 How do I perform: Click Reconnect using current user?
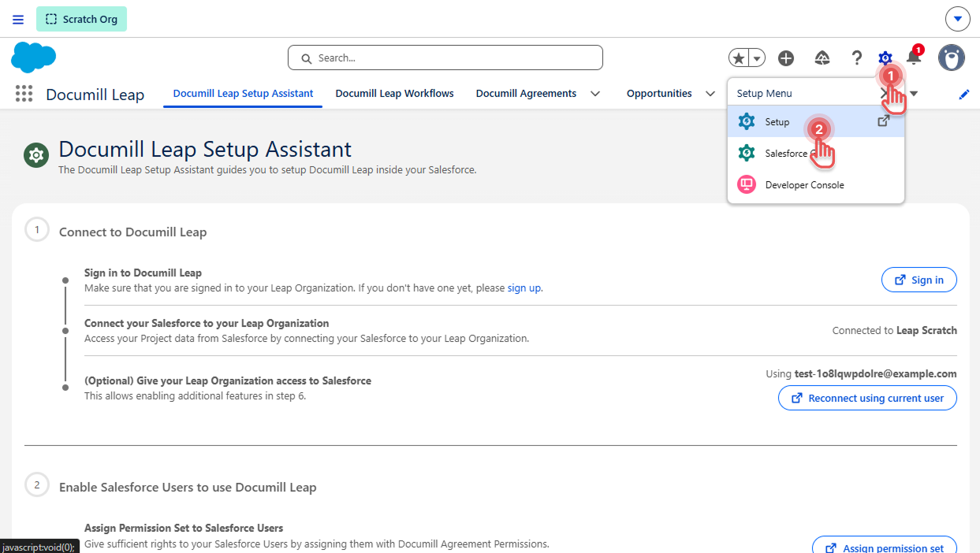[x=867, y=398]
